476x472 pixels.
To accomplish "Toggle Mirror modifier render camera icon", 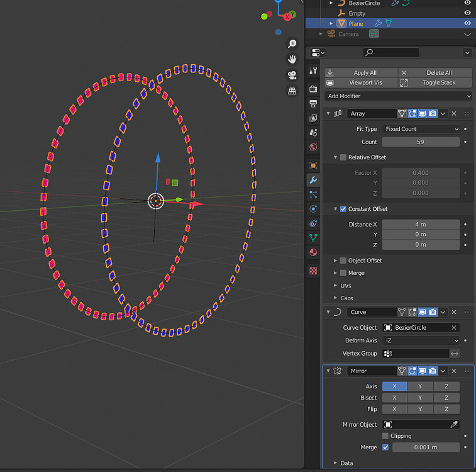I will (433, 371).
